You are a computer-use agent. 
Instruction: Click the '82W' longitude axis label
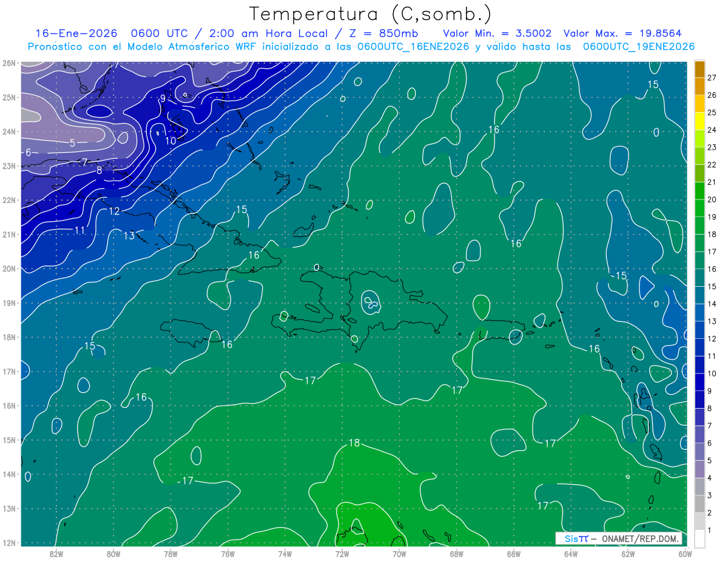56,554
